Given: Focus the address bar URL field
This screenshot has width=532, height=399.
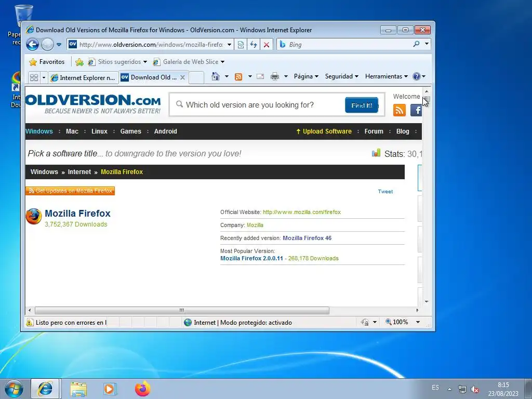Looking at the screenshot, I should coord(151,45).
